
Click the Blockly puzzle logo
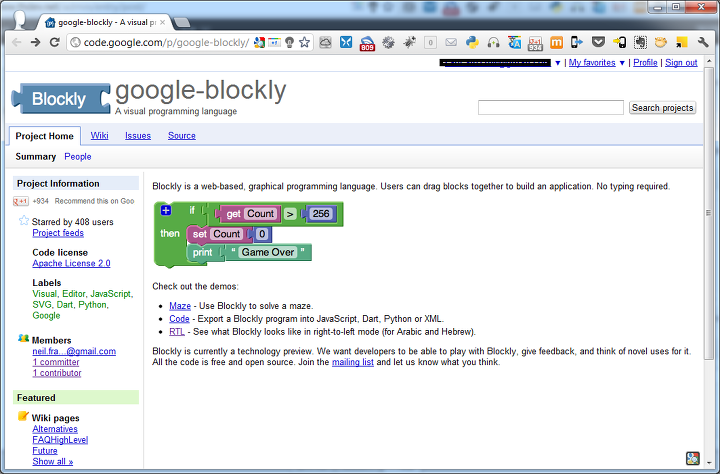click(61, 98)
